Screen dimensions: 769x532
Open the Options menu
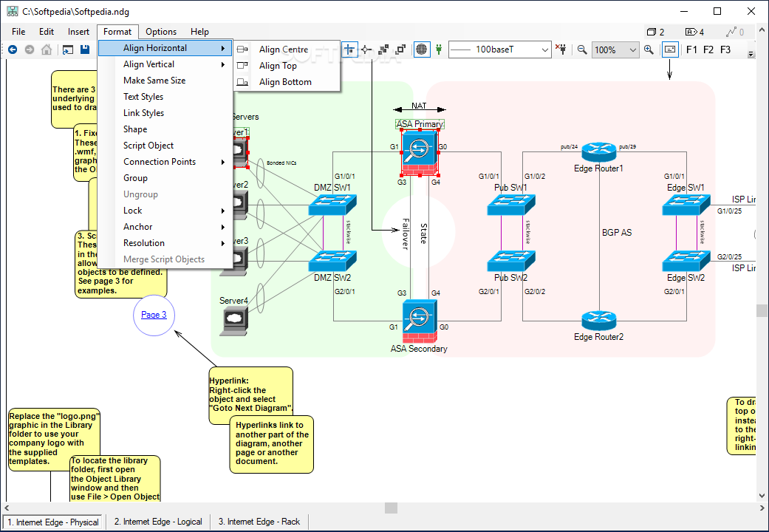click(161, 32)
